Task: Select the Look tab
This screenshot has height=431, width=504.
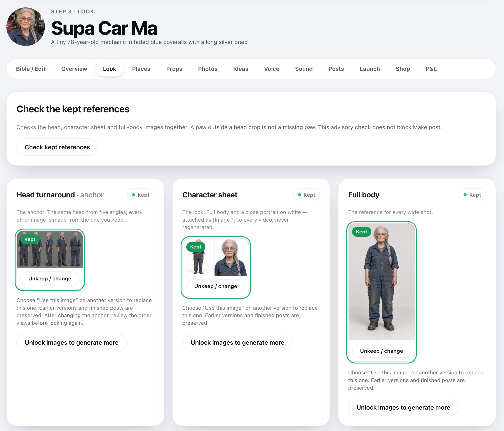Action: (x=110, y=69)
